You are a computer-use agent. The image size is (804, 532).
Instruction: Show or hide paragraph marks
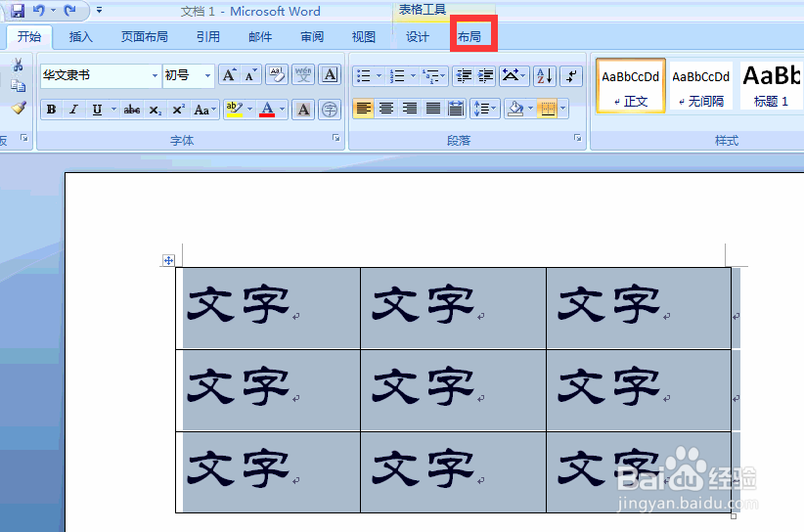[570, 76]
